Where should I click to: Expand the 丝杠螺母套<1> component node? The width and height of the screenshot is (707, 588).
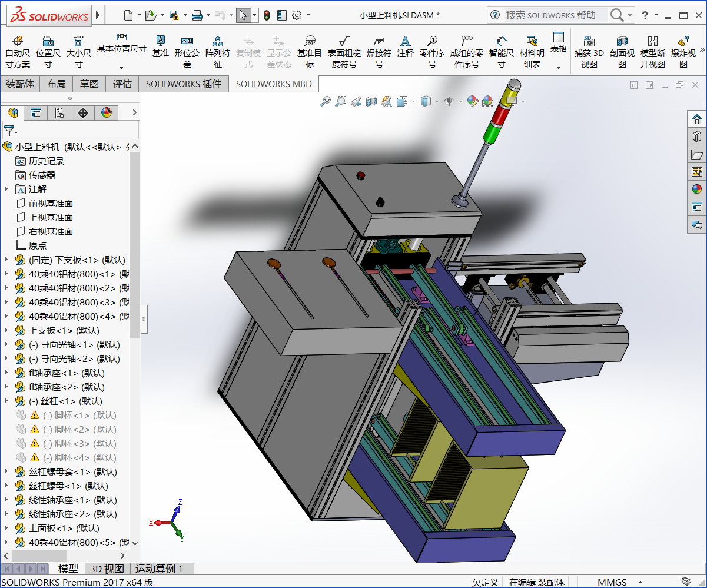click(x=6, y=471)
